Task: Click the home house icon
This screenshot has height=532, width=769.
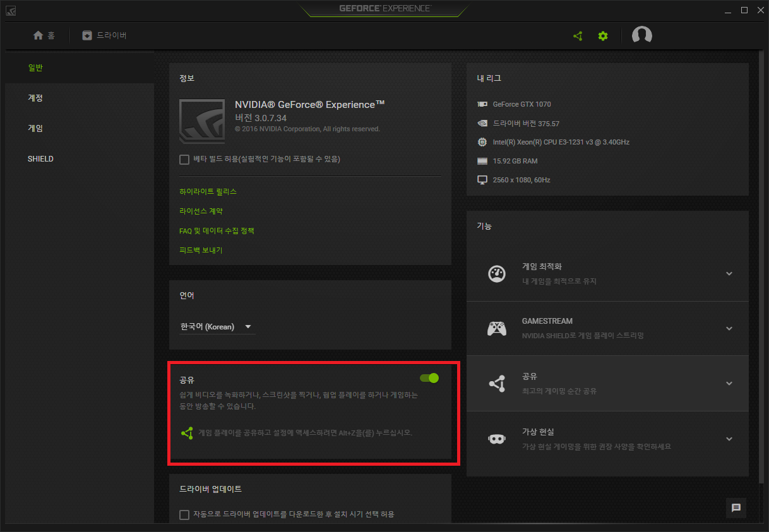Action: (38, 35)
